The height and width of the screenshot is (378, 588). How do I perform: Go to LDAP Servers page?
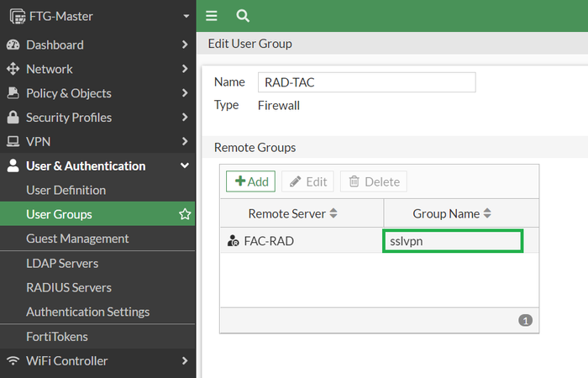point(62,263)
